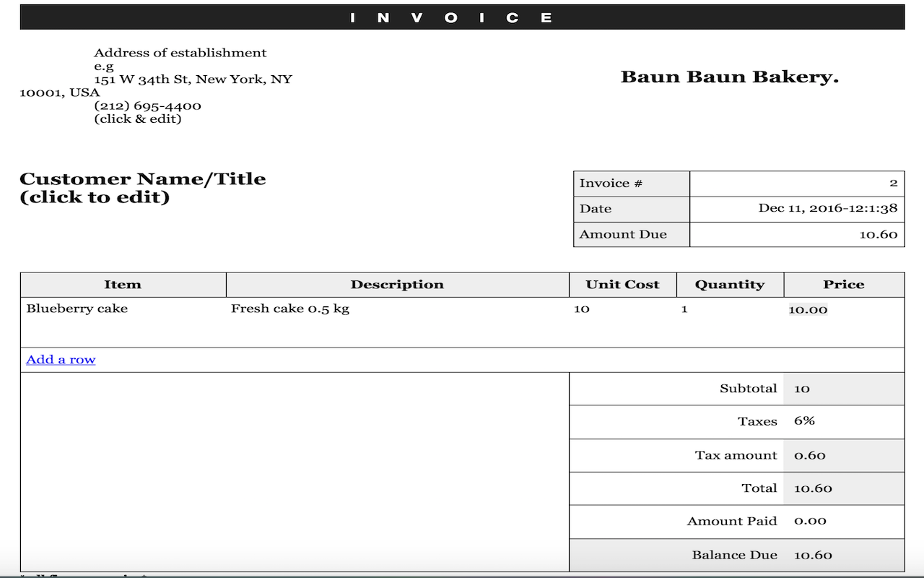Screen dimensions: 924x578
Task: Click the Unit Cost column header
Action: [x=623, y=285]
